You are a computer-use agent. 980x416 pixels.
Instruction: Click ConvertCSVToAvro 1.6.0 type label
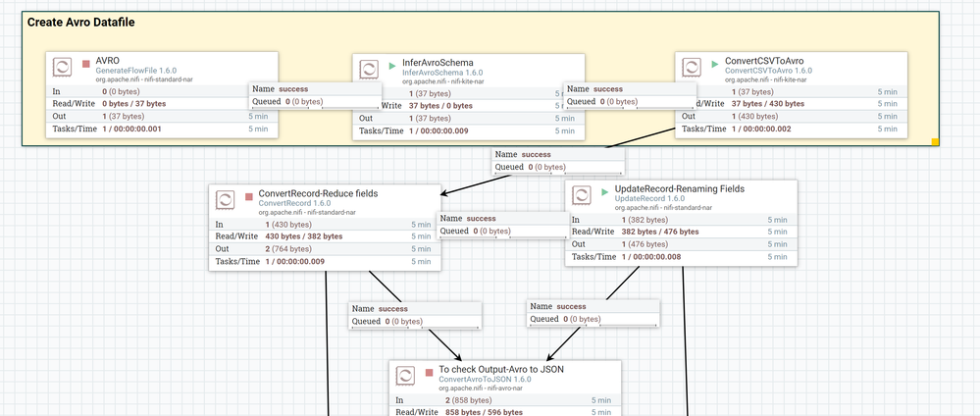click(769, 72)
